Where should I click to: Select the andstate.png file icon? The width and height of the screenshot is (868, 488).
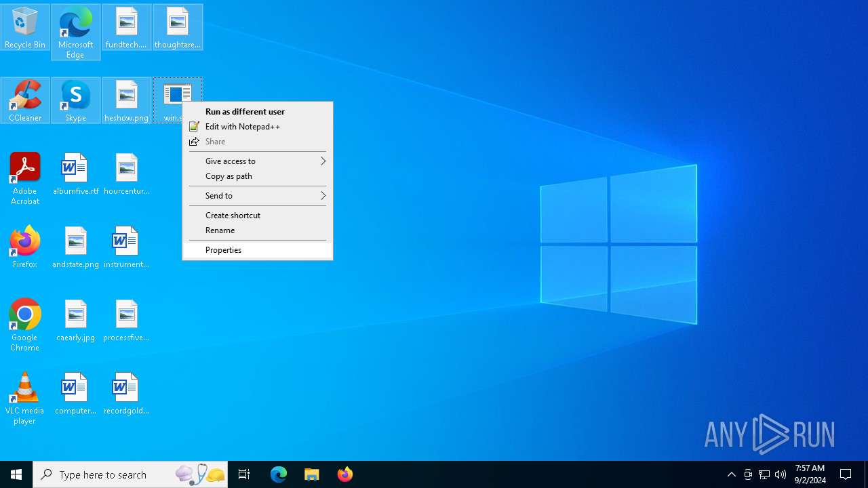point(75,247)
